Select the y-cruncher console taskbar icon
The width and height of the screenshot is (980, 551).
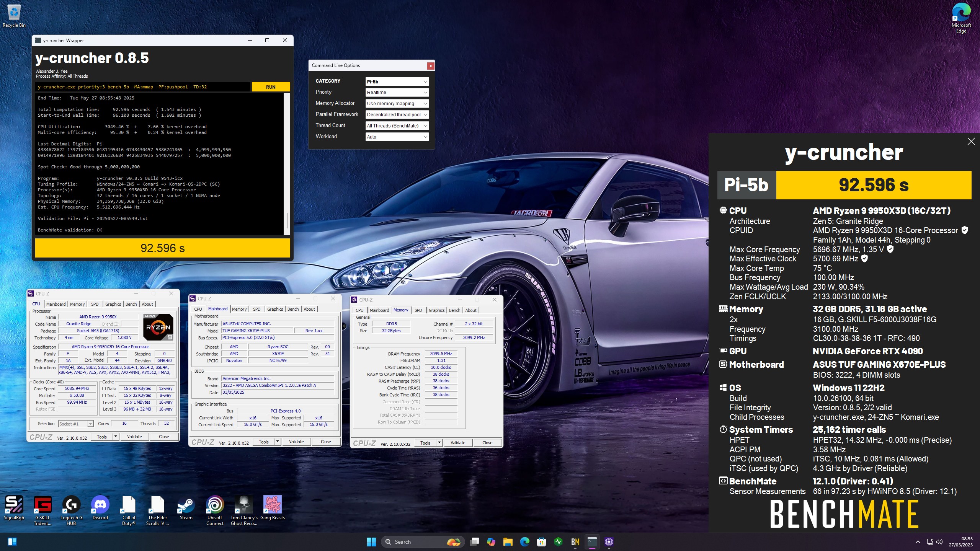point(592,542)
